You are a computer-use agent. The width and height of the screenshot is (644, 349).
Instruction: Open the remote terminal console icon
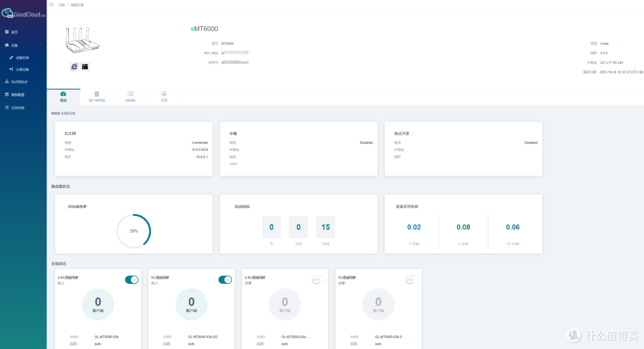(x=85, y=67)
